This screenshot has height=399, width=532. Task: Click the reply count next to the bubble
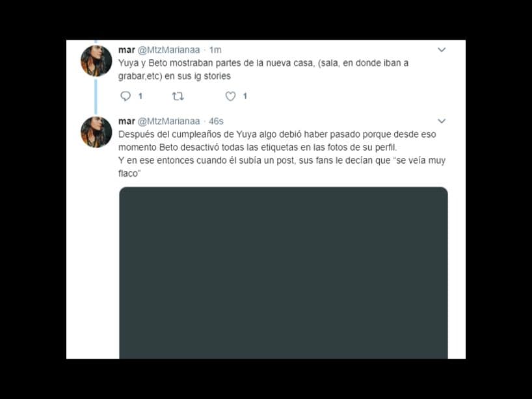140,96
